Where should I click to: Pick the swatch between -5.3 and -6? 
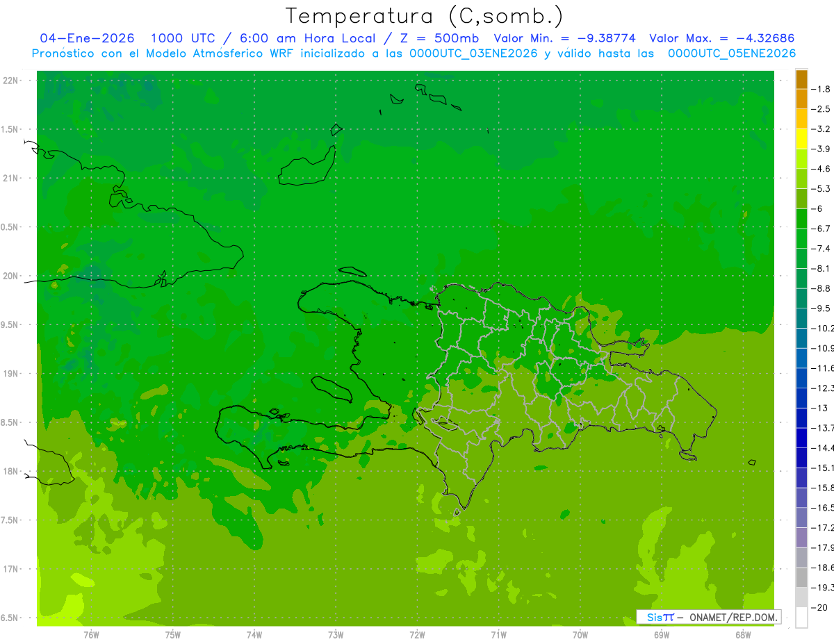click(x=801, y=199)
